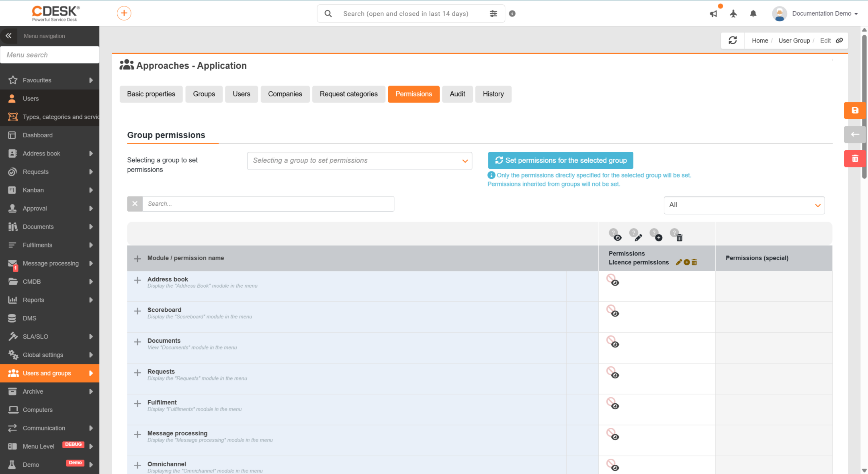The height and width of the screenshot is (474, 868).
Task: Collapse menu navigation with double-arrow icon
Action: point(8,36)
